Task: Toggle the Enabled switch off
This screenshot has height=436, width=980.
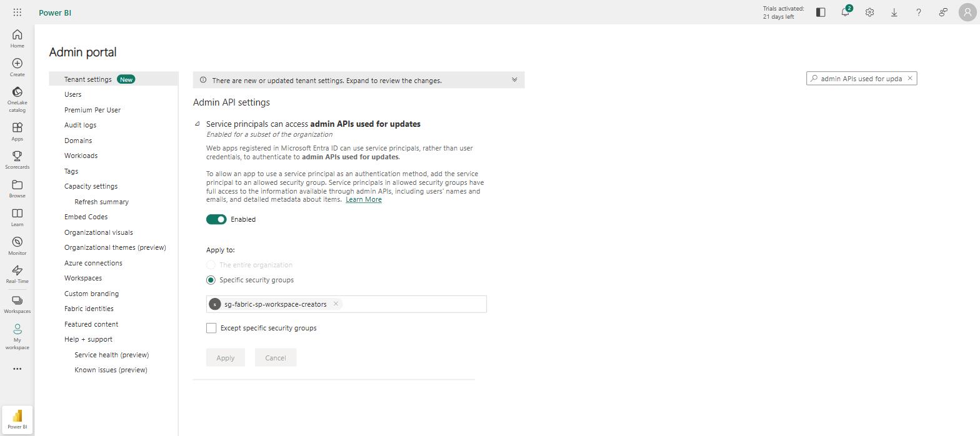Action: [x=216, y=219]
